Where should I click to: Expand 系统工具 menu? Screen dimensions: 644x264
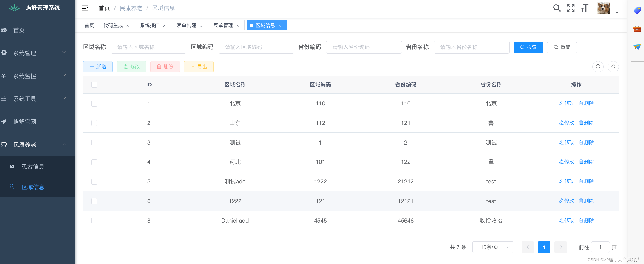coord(37,99)
